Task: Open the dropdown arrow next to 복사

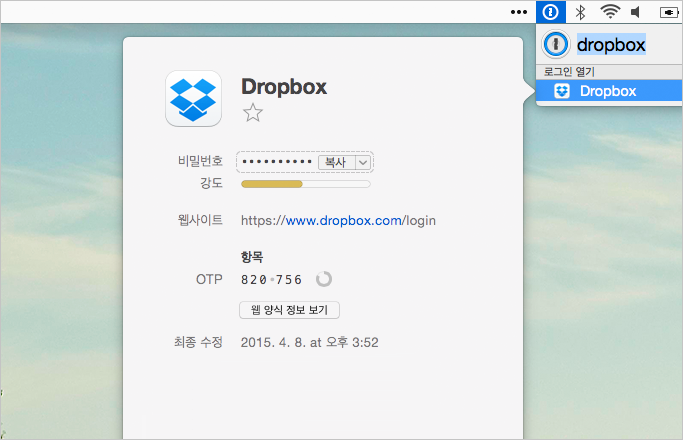Action: click(363, 162)
